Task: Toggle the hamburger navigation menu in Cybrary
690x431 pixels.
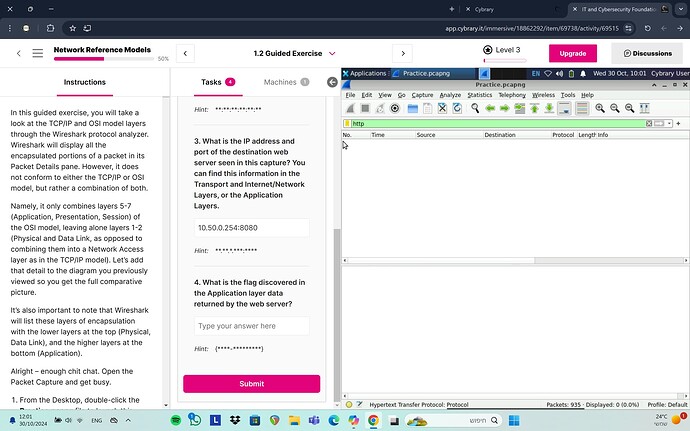Action: [37, 53]
